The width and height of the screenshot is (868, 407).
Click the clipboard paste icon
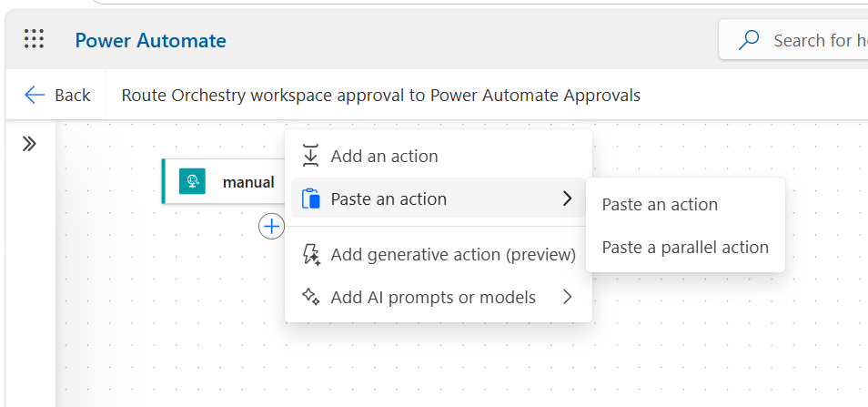click(310, 198)
